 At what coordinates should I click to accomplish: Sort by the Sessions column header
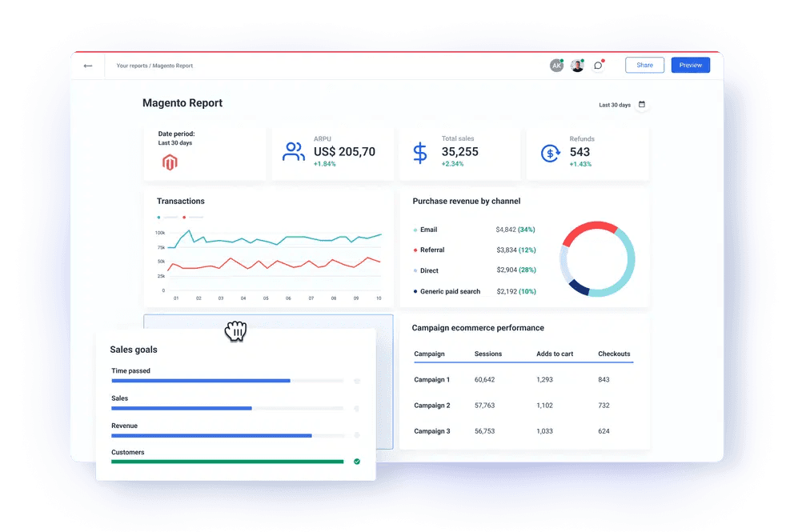tap(488, 354)
